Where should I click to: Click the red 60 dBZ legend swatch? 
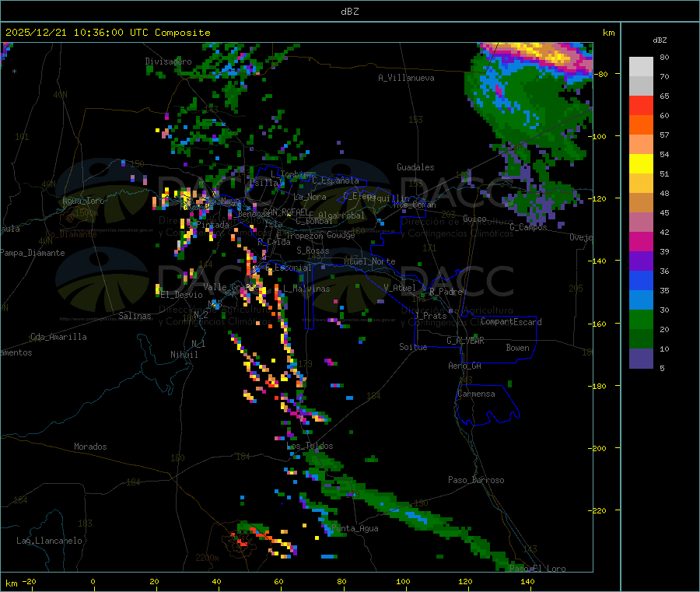pyautogui.click(x=641, y=105)
